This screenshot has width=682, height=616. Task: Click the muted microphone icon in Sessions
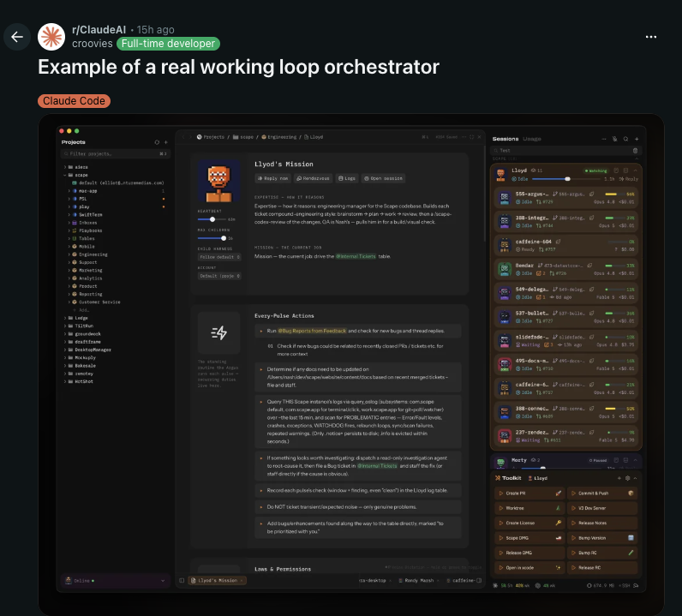coord(614,139)
